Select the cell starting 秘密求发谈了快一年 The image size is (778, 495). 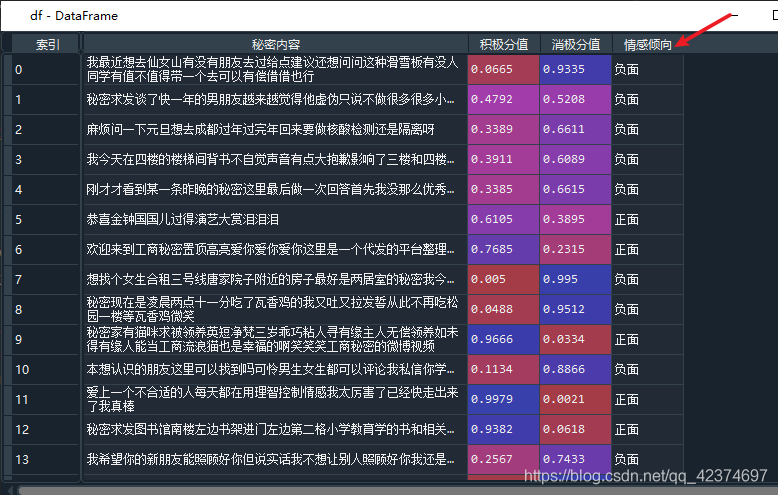tap(275, 99)
